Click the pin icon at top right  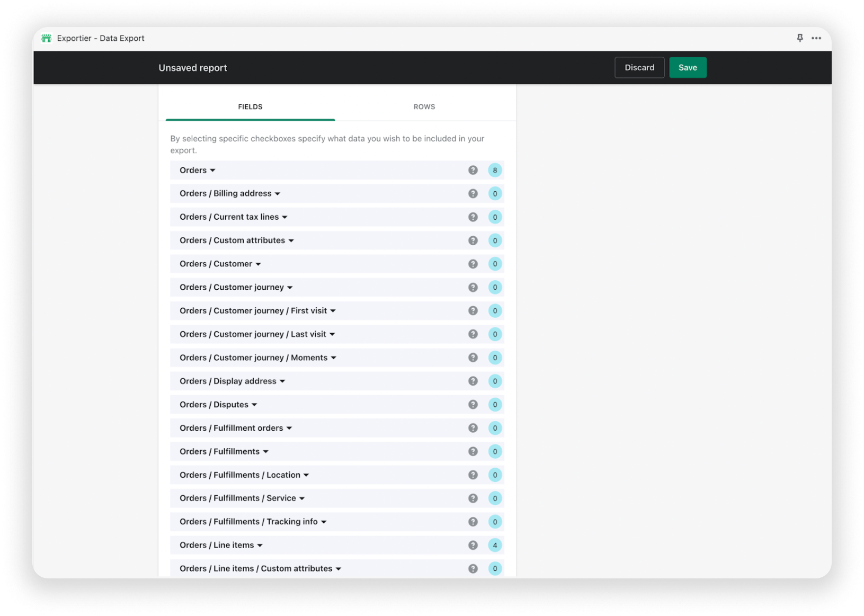pos(799,38)
